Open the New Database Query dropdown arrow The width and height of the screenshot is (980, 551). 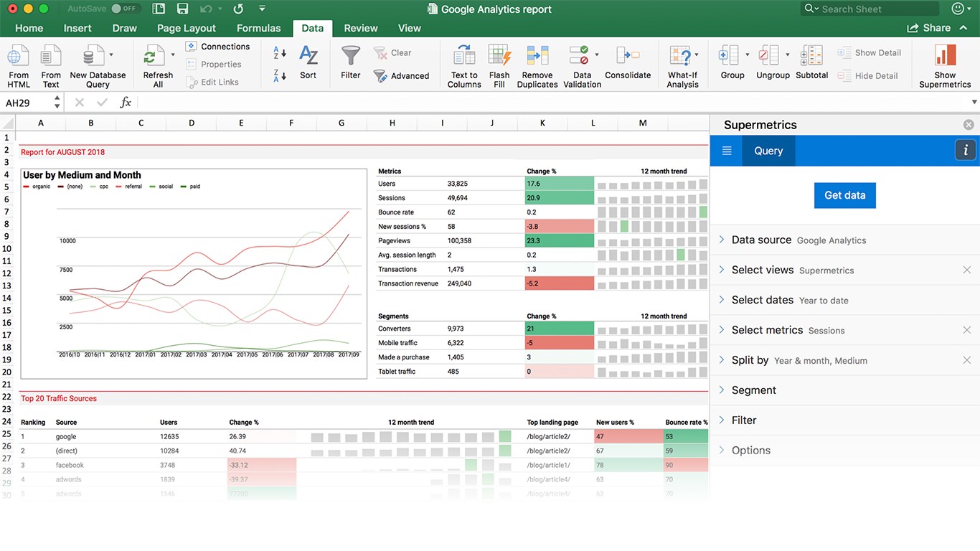(x=111, y=55)
